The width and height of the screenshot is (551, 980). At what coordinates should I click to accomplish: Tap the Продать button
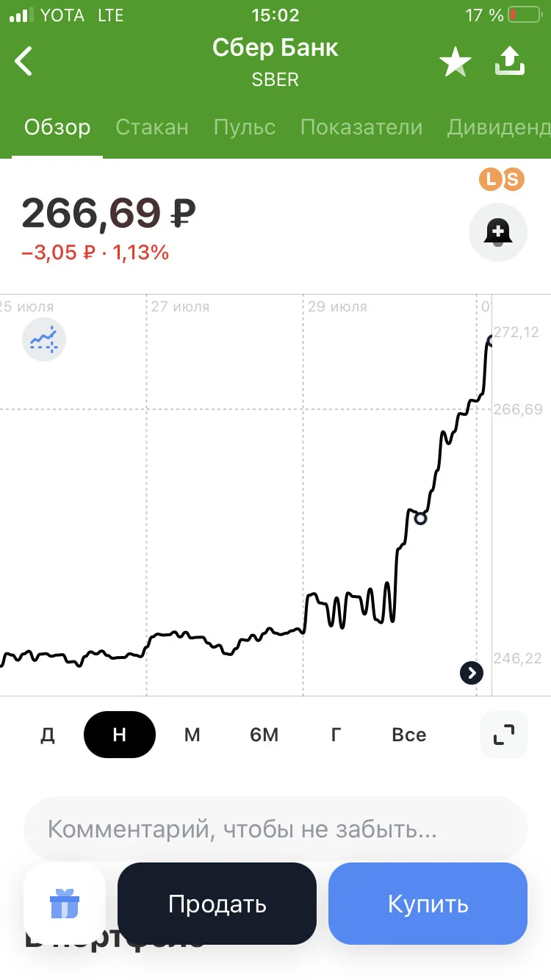[x=217, y=904]
